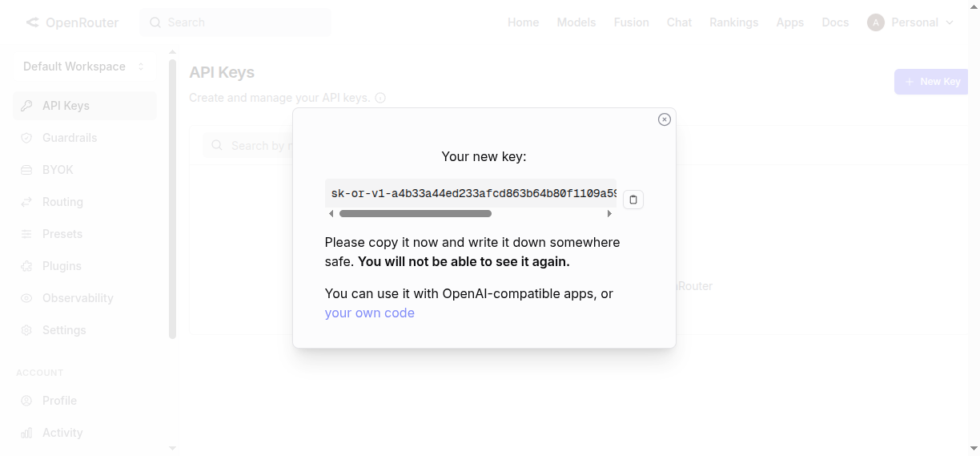Open the Rankings page
The height and width of the screenshot is (456, 980).
(733, 22)
